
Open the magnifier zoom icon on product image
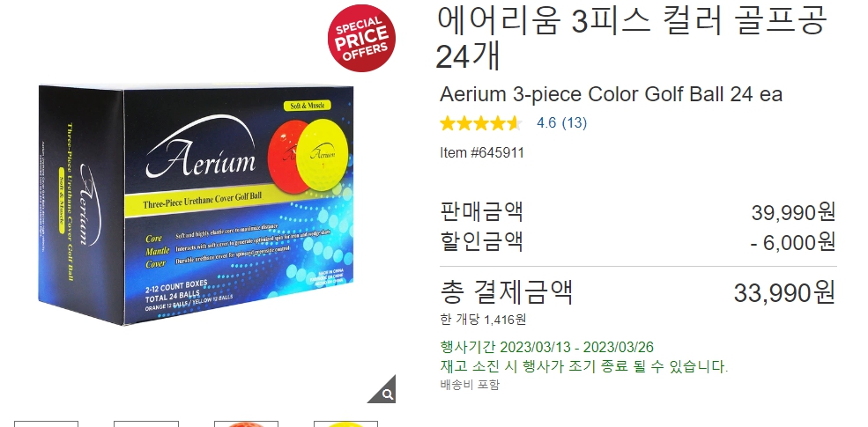point(385,393)
